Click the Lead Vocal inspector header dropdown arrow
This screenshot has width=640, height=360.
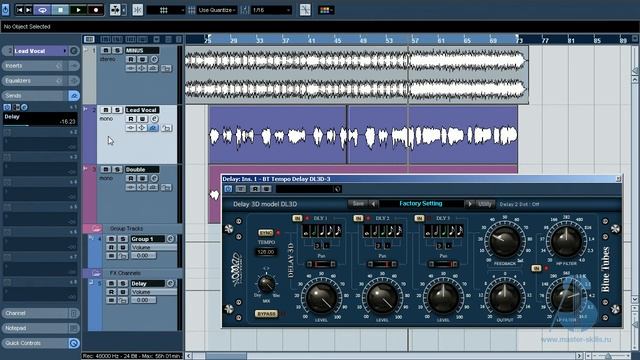pos(64,51)
